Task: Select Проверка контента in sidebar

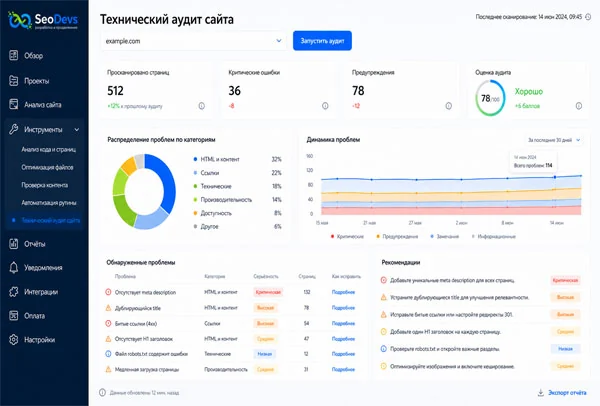Action: 45,185
